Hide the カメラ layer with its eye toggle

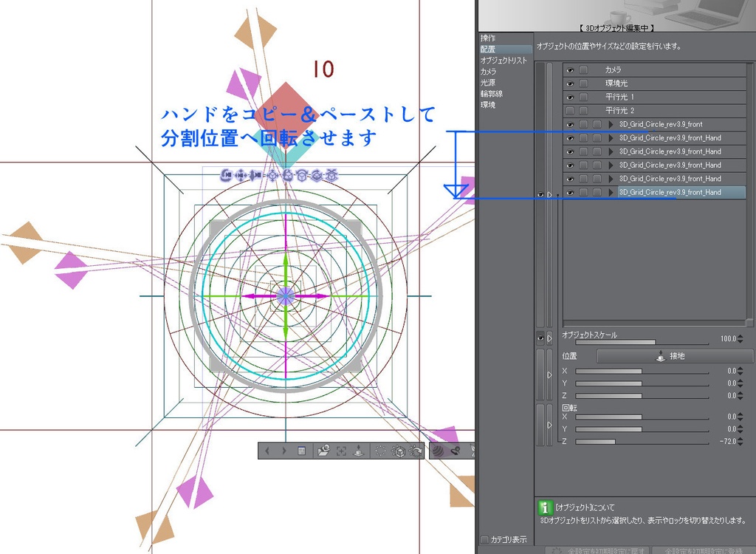569,69
